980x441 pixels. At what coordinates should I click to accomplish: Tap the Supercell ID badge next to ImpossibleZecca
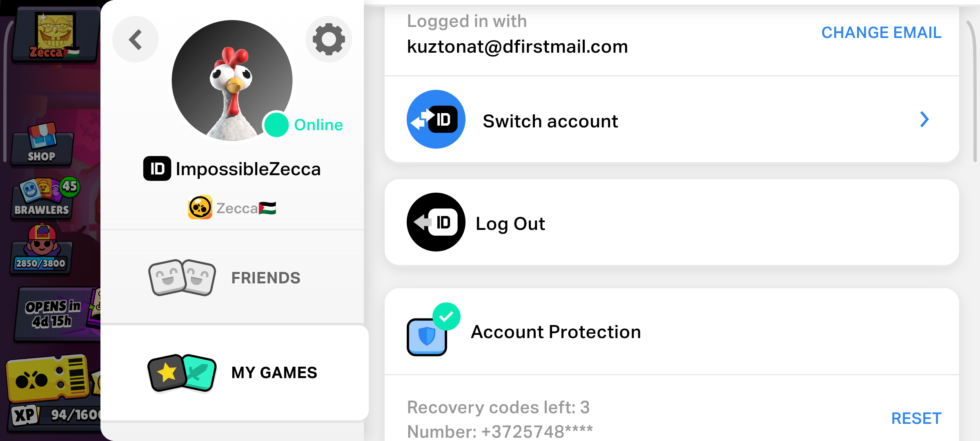(x=157, y=168)
